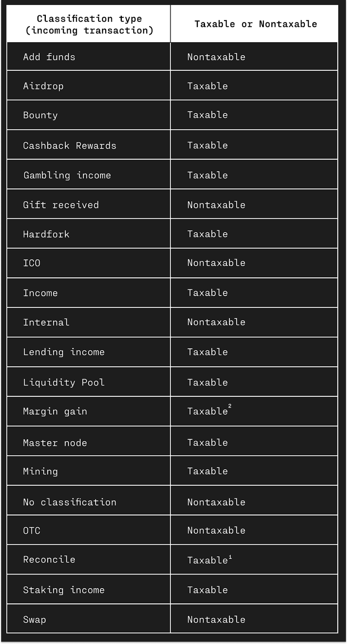Click the 'Liquidity Pool' cell
Image resolution: width=347 pixels, height=644 pixels.
coord(89,382)
